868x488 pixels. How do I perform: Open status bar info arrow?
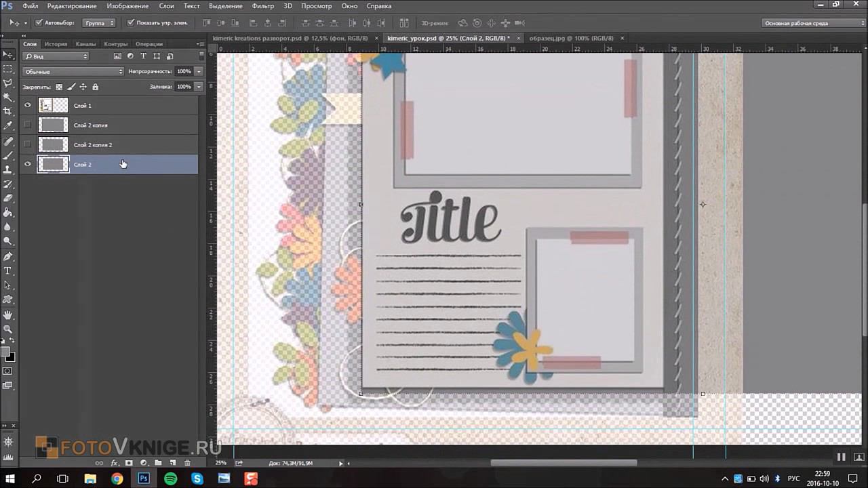click(x=341, y=463)
